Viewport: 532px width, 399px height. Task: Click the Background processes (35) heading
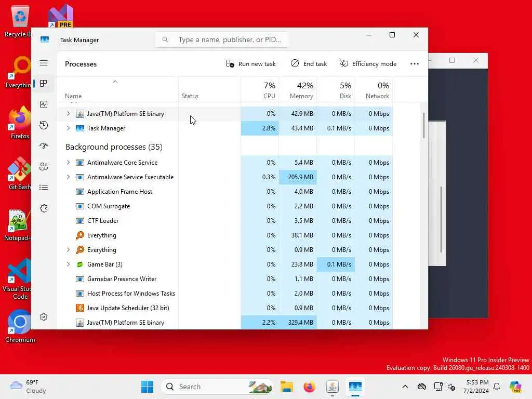[x=114, y=147]
